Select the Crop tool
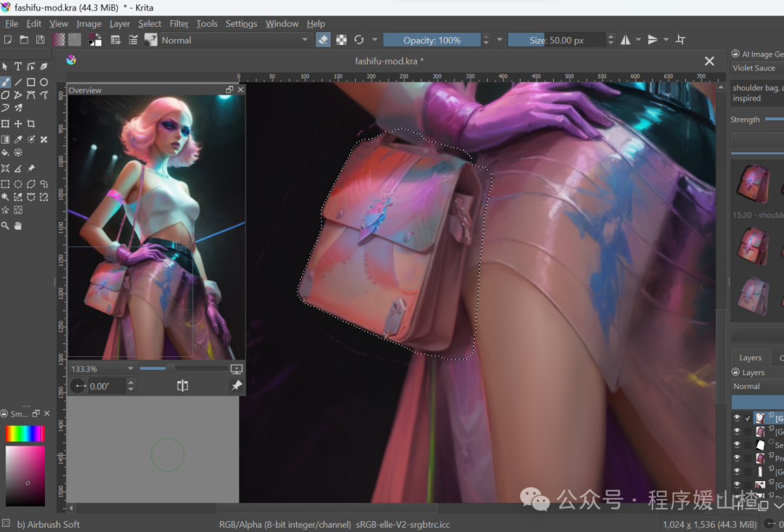The image size is (784, 532). tap(31, 123)
